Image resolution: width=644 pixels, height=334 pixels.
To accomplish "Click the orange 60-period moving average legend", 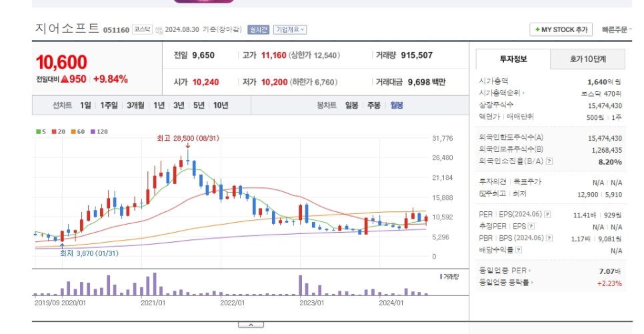I will click(x=77, y=131).
